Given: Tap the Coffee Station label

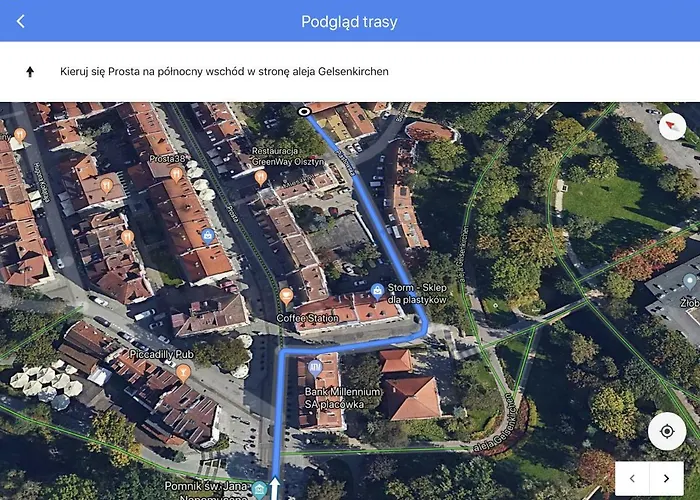Looking at the screenshot, I should coord(308,318).
